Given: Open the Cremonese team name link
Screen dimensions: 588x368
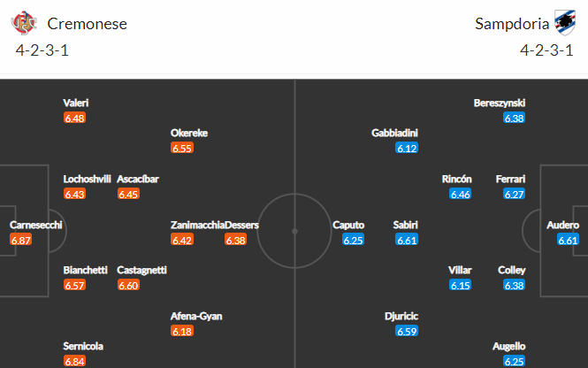Looking at the screenshot, I should 87,24.
